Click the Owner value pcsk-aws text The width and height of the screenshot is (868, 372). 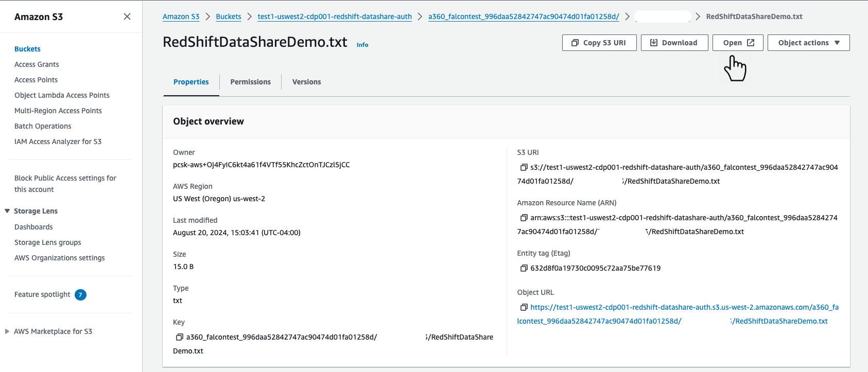(x=262, y=165)
